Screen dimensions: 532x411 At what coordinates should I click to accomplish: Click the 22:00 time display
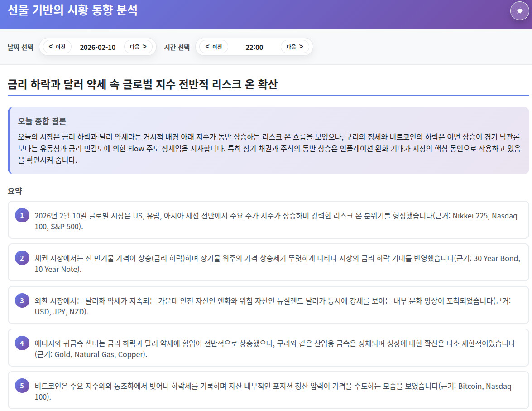pyautogui.click(x=254, y=47)
